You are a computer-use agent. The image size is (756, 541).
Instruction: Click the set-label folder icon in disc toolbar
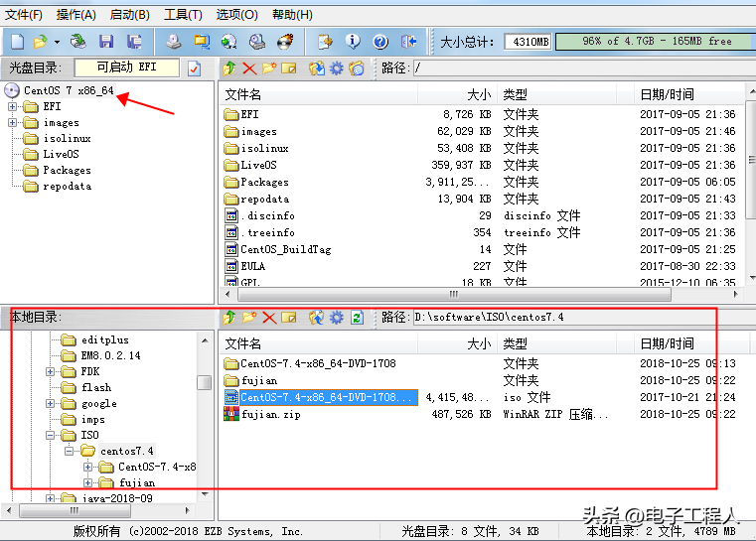coord(357,68)
